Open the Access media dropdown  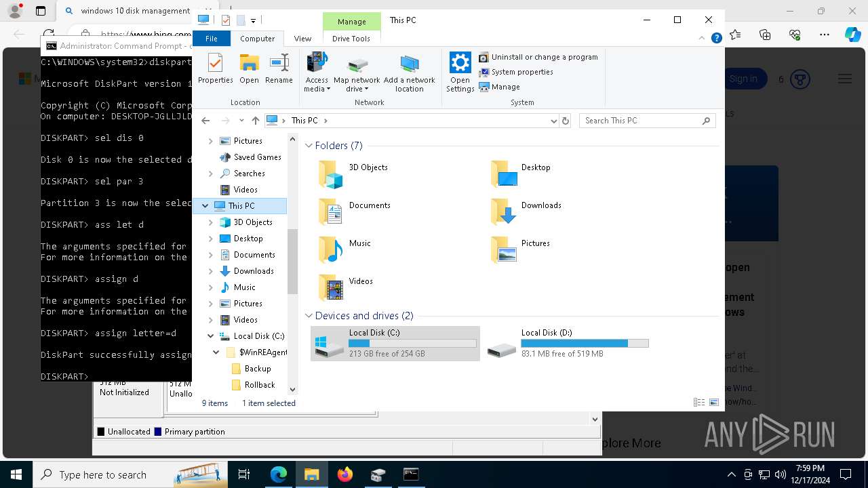(x=317, y=72)
